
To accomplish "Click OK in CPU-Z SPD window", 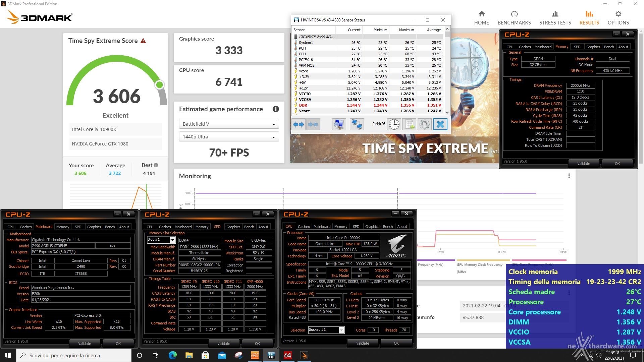I will pyautogui.click(x=257, y=344).
